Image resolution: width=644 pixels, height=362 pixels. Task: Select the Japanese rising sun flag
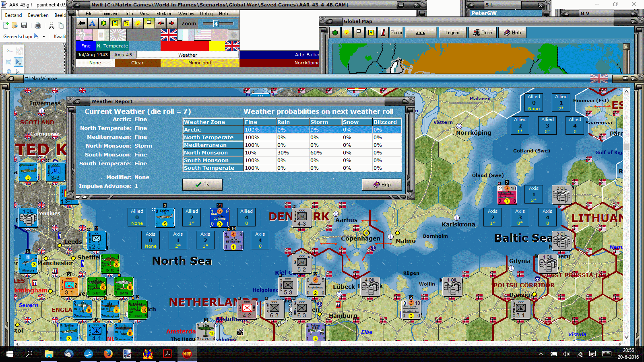[118, 35]
